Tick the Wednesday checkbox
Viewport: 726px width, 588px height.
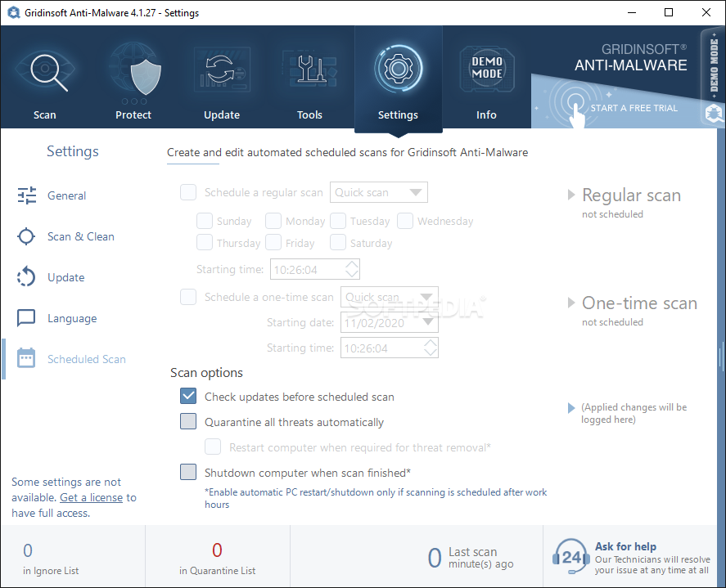click(x=404, y=221)
